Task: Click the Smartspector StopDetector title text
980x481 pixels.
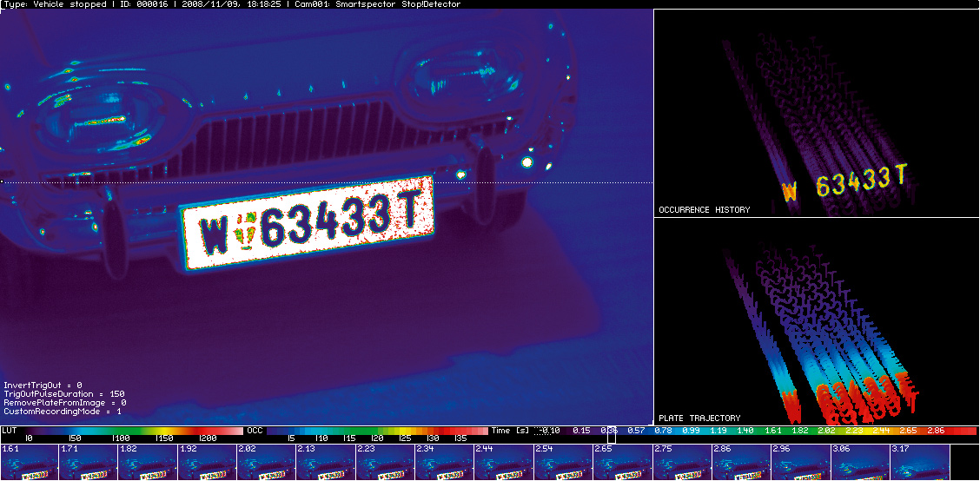Action: (401, 4)
